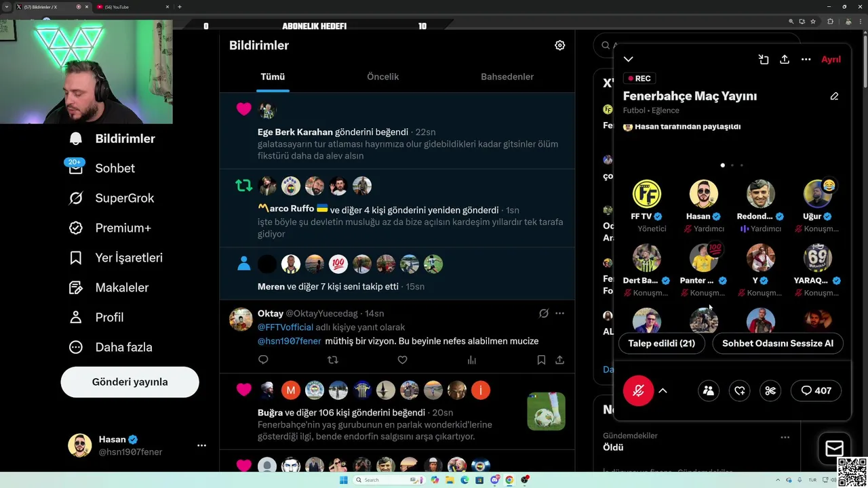
Task: Edit the space title with pencil icon
Action: pyautogui.click(x=834, y=96)
